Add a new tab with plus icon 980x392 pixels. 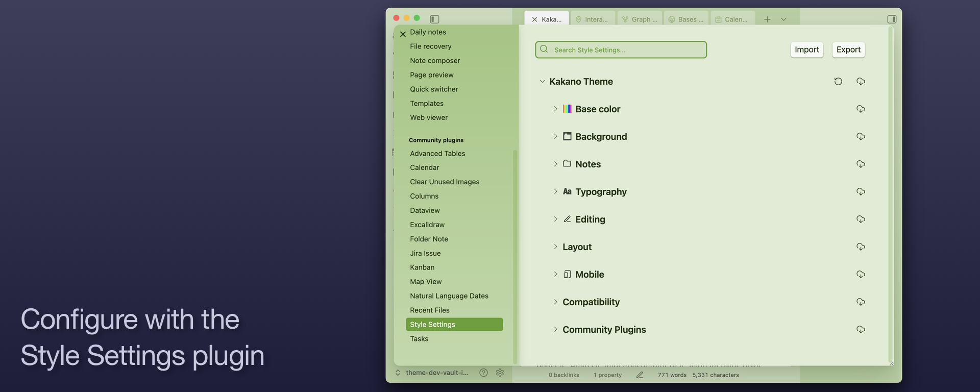coord(767,19)
